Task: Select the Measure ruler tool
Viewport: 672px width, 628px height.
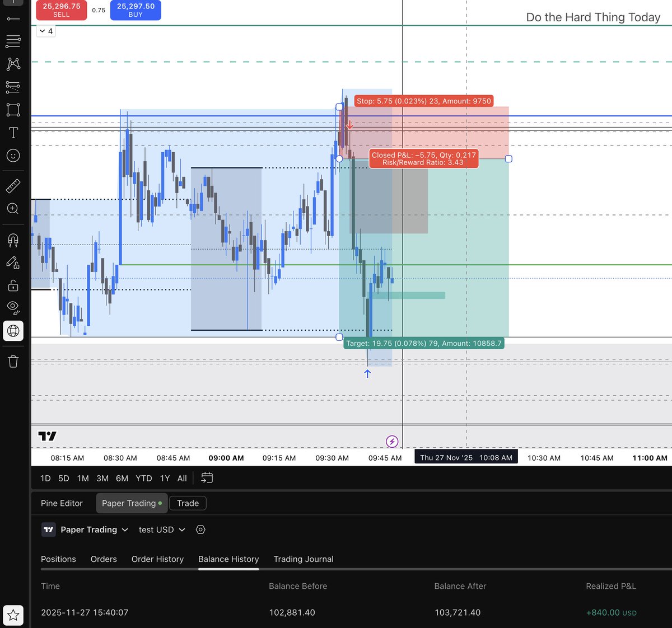Action: click(x=13, y=185)
